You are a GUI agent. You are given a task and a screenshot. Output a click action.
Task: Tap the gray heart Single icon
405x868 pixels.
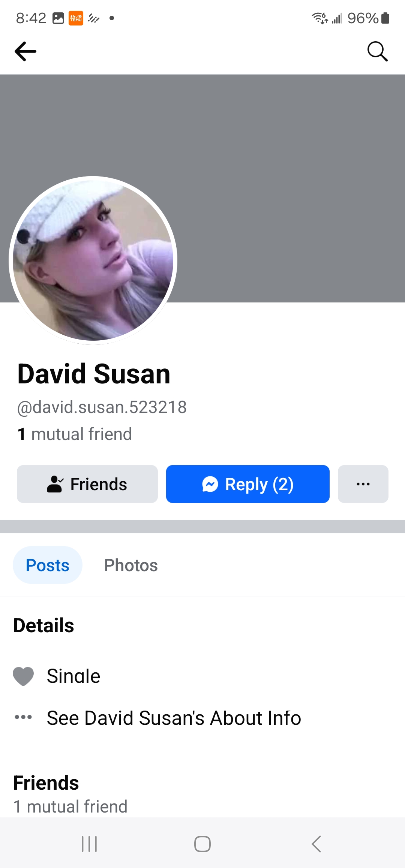[23, 676]
